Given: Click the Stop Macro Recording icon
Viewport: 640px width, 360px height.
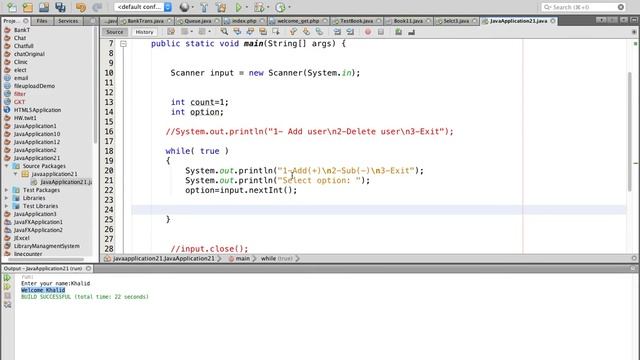Looking at the screenshot, I should tap(381, 32).
